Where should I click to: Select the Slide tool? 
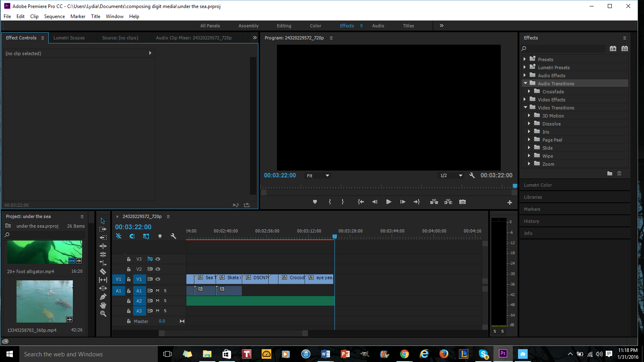click(x=103, y=288)
